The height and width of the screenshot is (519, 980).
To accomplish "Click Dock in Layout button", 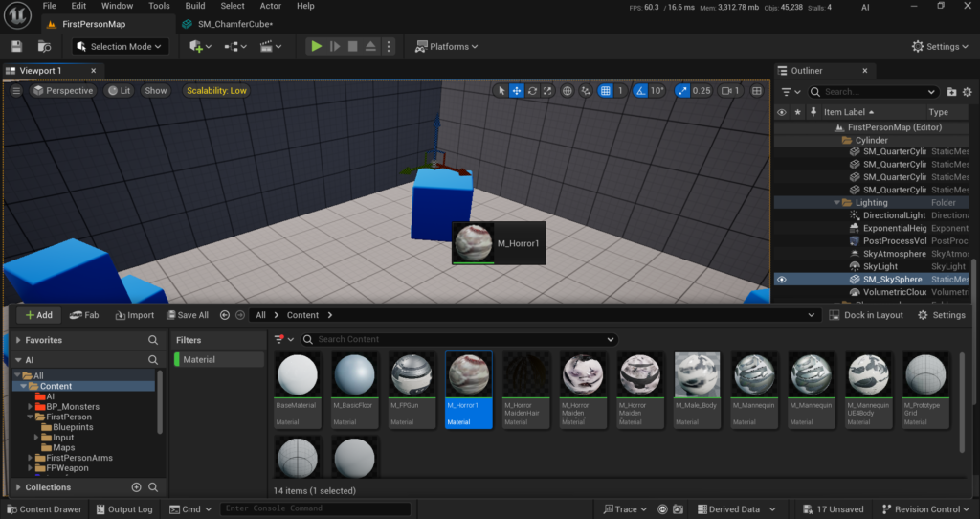I will click(866, 315).
